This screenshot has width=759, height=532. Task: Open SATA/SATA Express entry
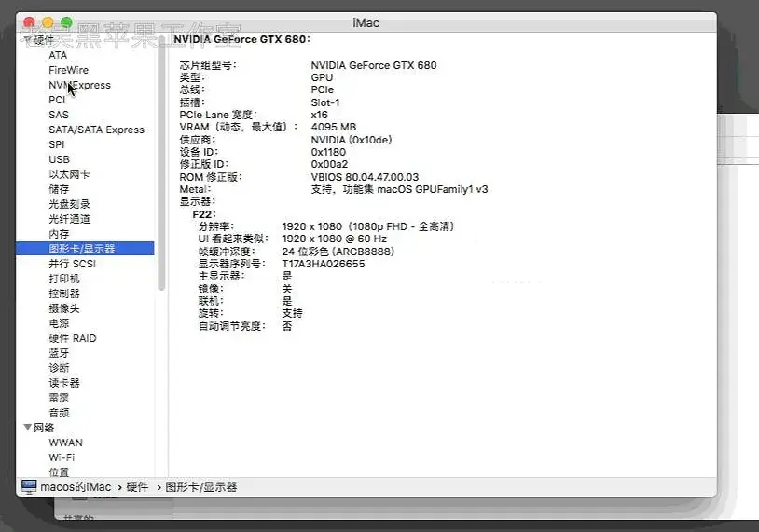96,130
